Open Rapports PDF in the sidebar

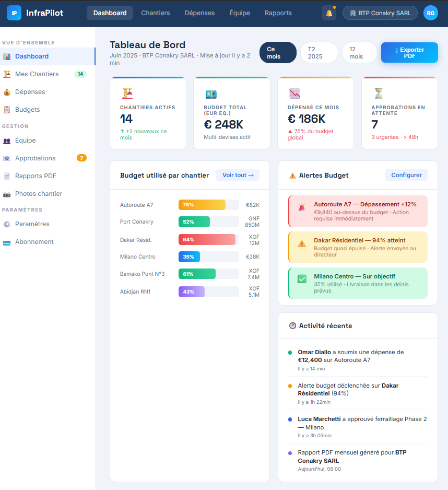click(x=48, y=176)
